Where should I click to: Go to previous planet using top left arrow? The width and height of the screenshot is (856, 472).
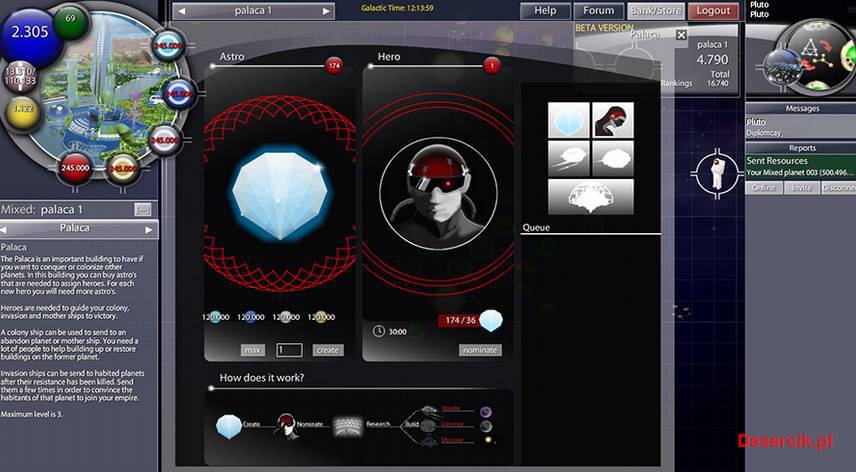(181, 11)
